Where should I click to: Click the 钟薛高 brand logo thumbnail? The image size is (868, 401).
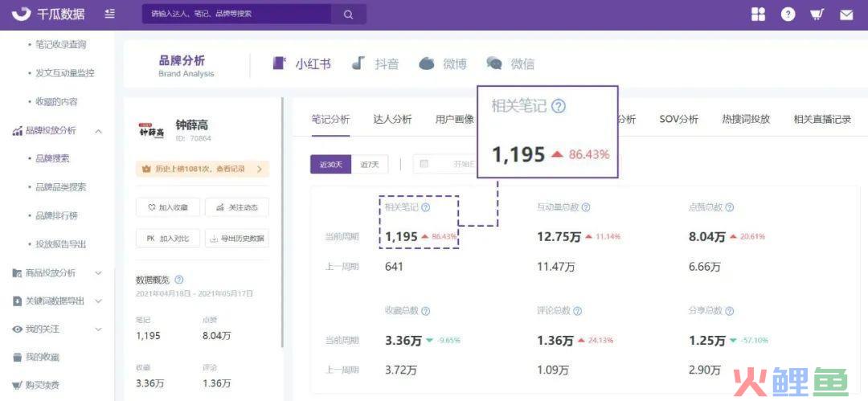(151, 131)
